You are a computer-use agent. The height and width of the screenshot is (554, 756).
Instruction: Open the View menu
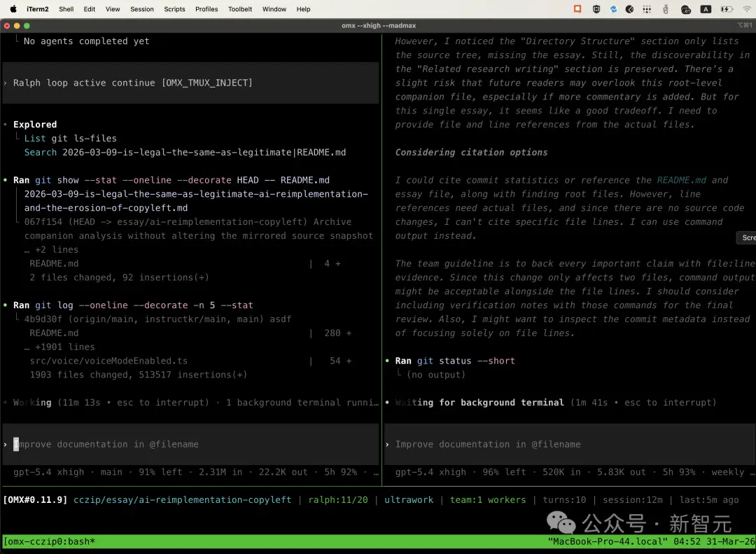(112, 8)
